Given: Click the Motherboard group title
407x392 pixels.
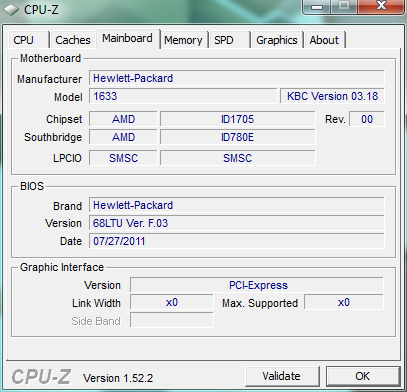Looking at the screenshot, I should 51,58.
